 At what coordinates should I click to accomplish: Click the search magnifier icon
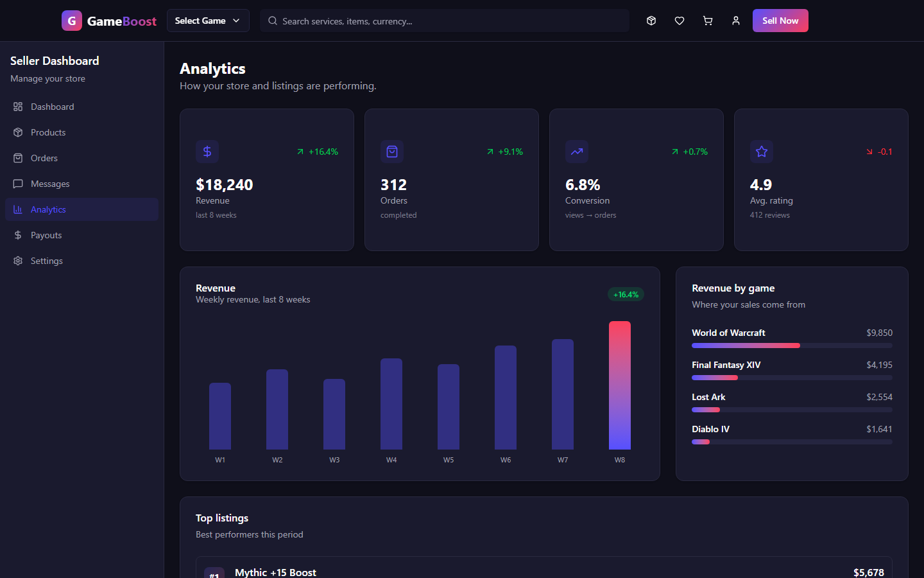pyautogui.click(x=273, y=21)
